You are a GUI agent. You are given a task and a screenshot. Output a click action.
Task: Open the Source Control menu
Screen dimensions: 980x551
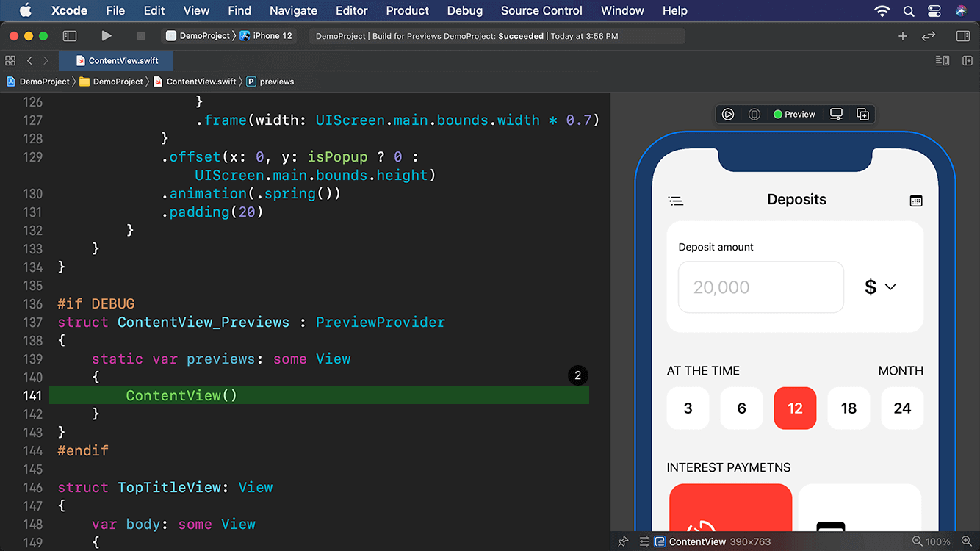point(541,10)
